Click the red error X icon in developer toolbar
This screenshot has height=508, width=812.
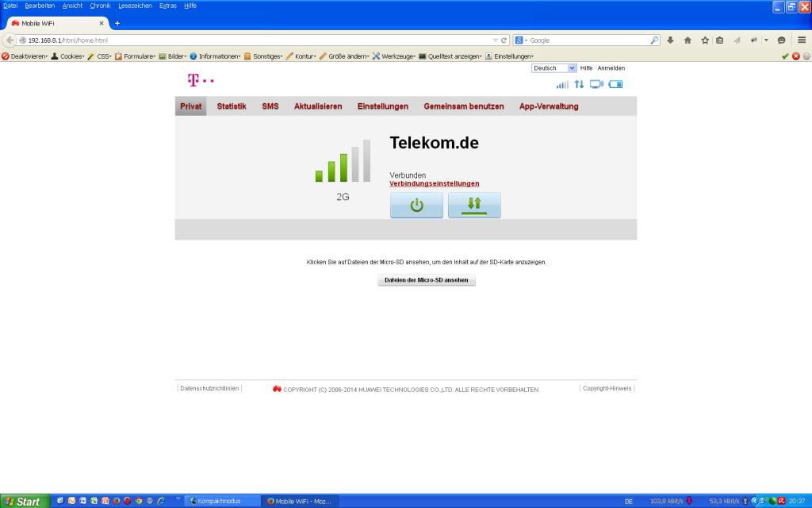796,56
